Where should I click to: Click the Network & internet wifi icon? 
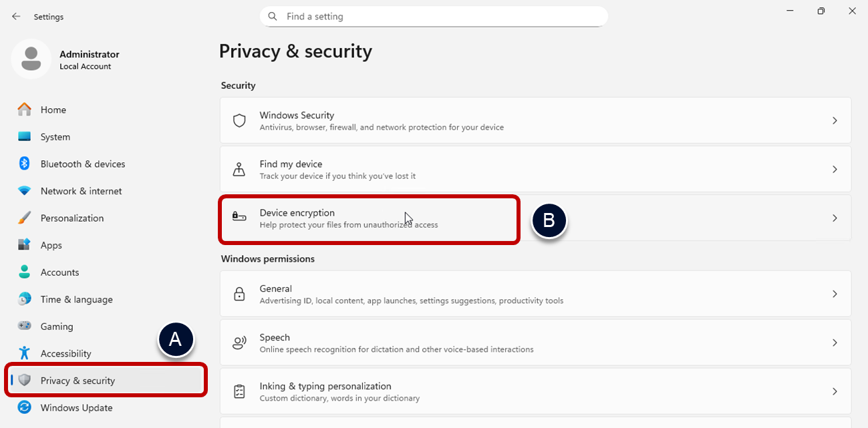25,191
